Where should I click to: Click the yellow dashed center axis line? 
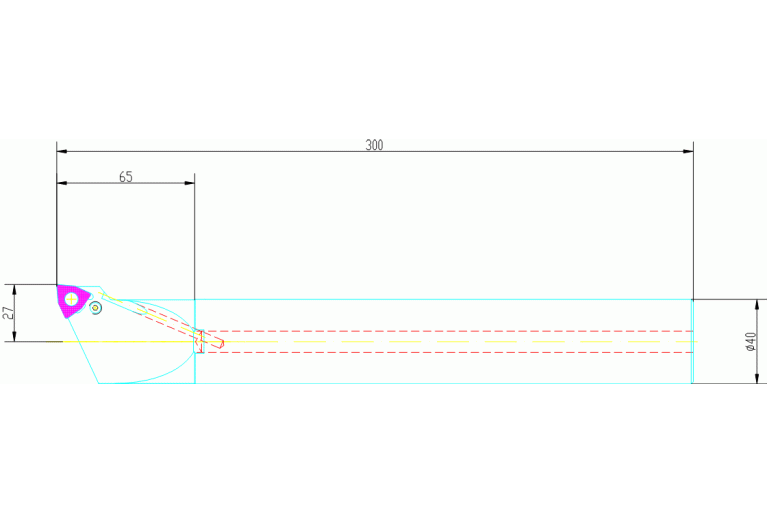click(450, 342)
